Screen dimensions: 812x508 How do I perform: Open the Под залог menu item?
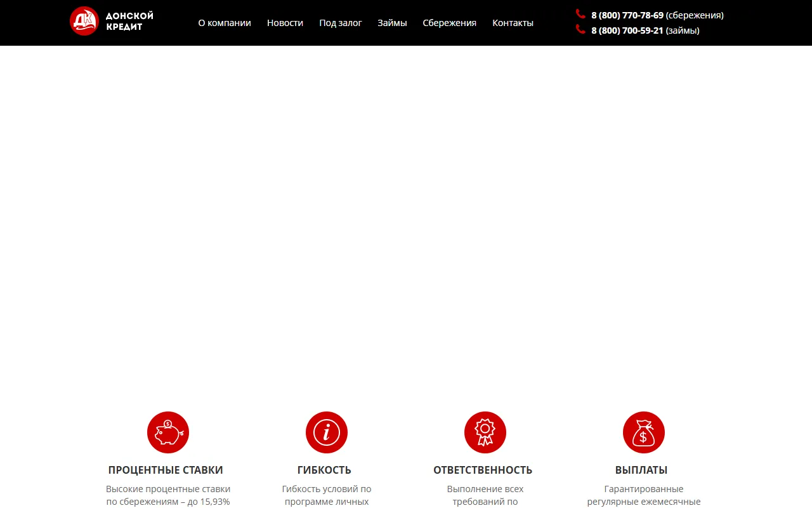point(341,23)
